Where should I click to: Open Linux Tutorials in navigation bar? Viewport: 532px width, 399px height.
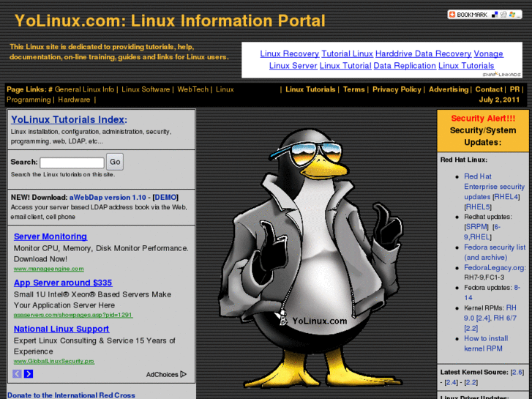tap(310, 89)
